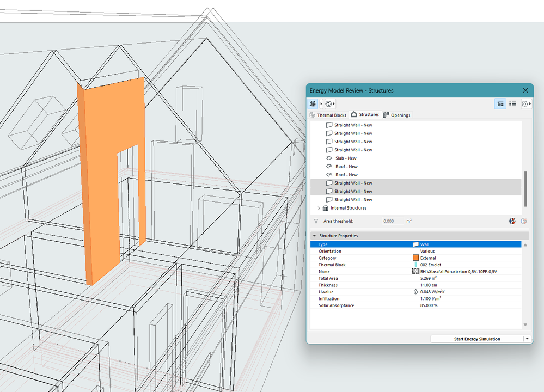Open the Openings tab
This screenshot has height=392, width=544.
tap(397, 115)
